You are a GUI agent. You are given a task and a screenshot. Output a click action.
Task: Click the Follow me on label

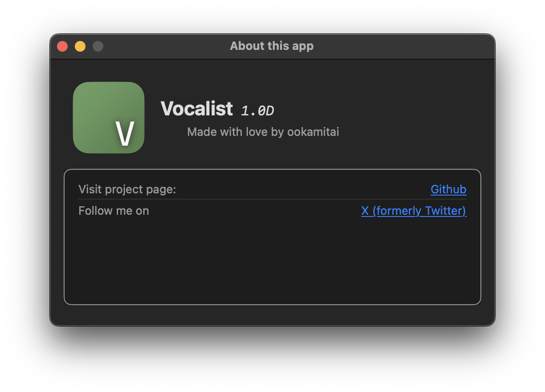114,211
